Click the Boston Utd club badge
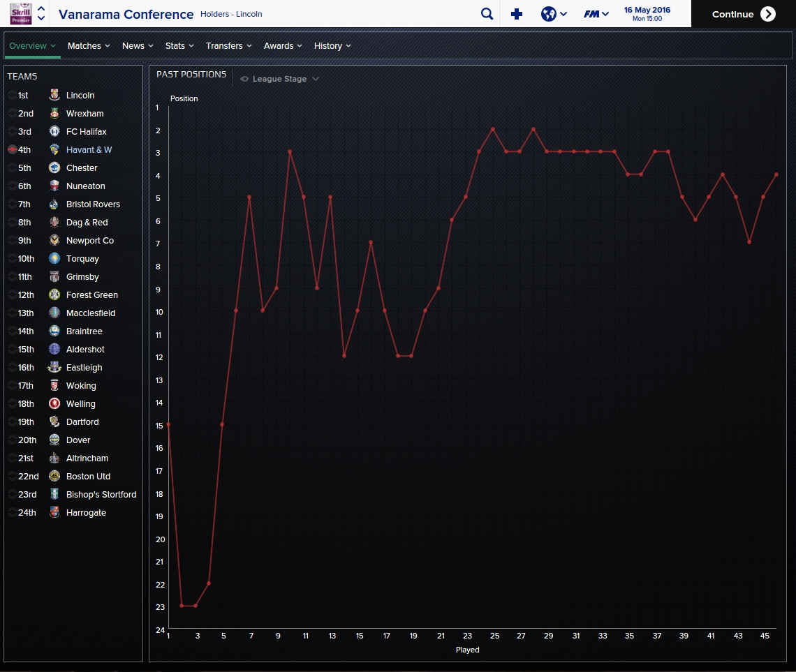The image size is (796, 672). (x=54, y=476)
